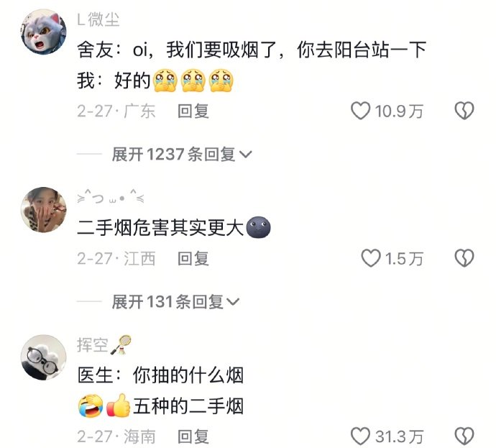Open the username L微尘
This screenshot has width=496, height=448.
point(98,19)
